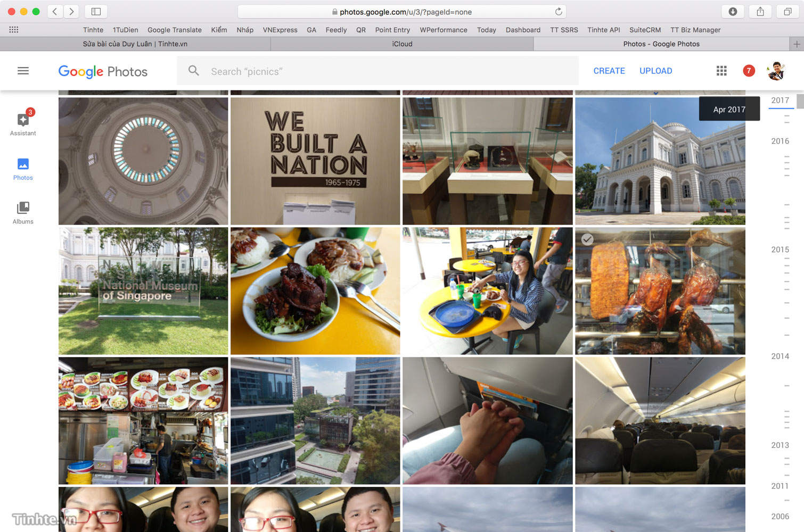Open the Tinhte bookmark
This screenshot has height=532, width=804.
pos(93,30)
